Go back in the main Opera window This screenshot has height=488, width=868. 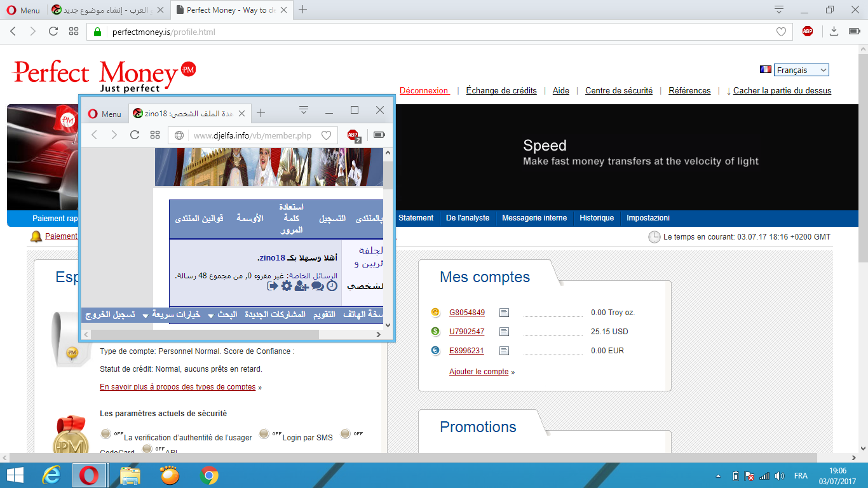[14, 31]
